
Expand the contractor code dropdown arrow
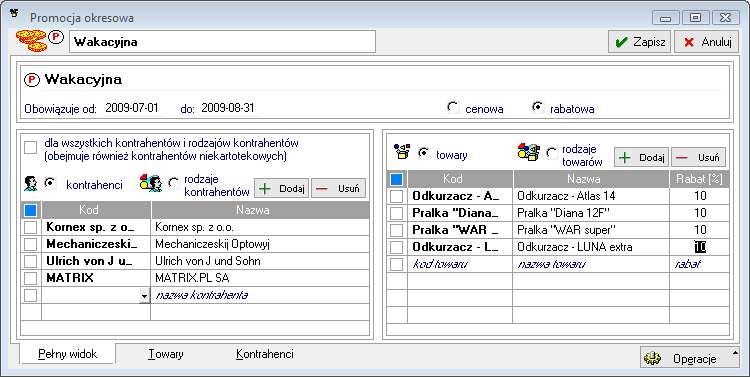pyautogui.click(x=144, y=296)
